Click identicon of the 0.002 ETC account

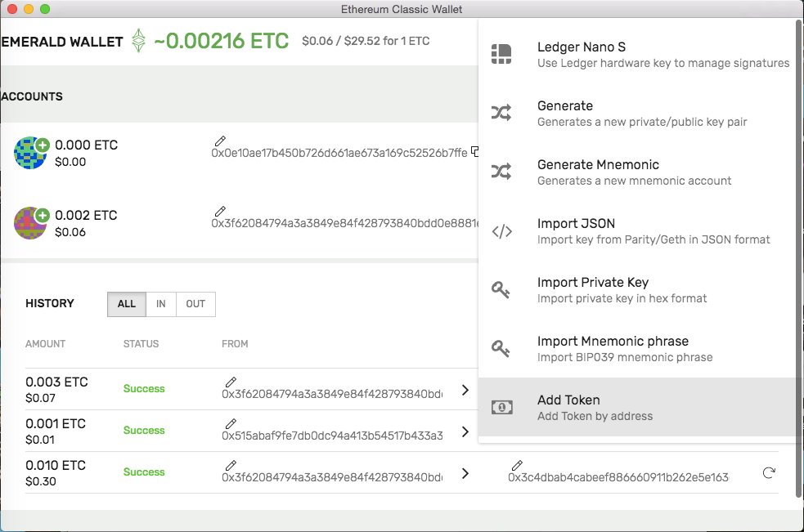pos(29,223)
